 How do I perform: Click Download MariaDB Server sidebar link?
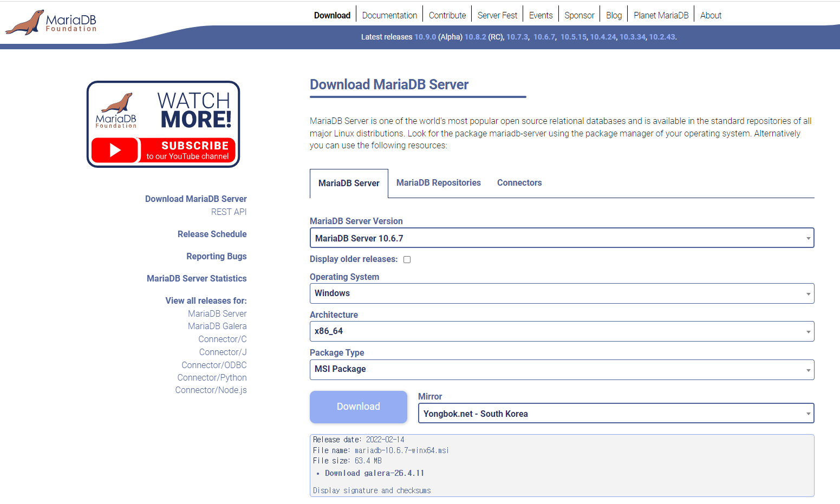(x=196, y=199)
